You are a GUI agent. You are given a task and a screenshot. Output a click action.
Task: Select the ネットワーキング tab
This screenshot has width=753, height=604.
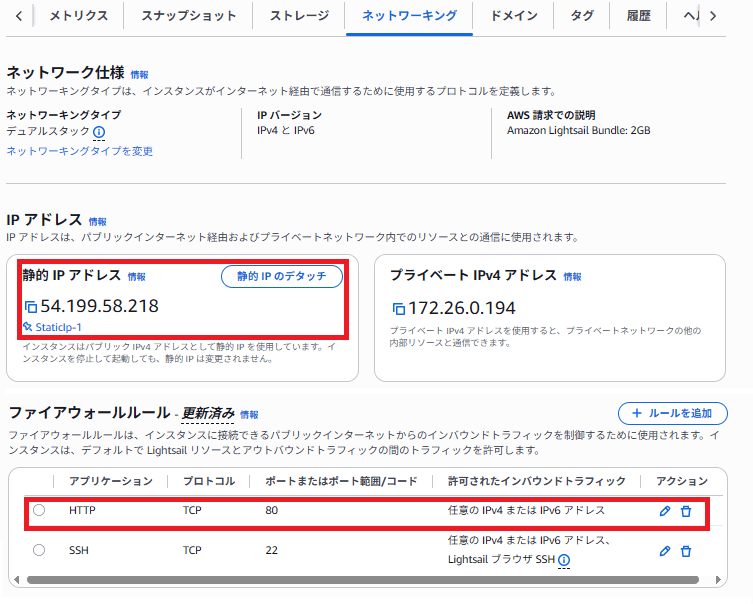click(x=409, y=16)
